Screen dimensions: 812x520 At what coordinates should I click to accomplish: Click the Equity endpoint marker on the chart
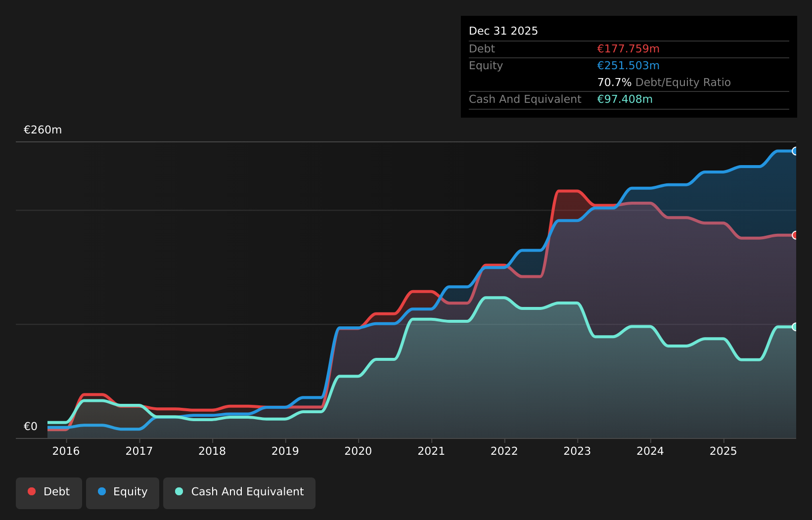[795, 151]
